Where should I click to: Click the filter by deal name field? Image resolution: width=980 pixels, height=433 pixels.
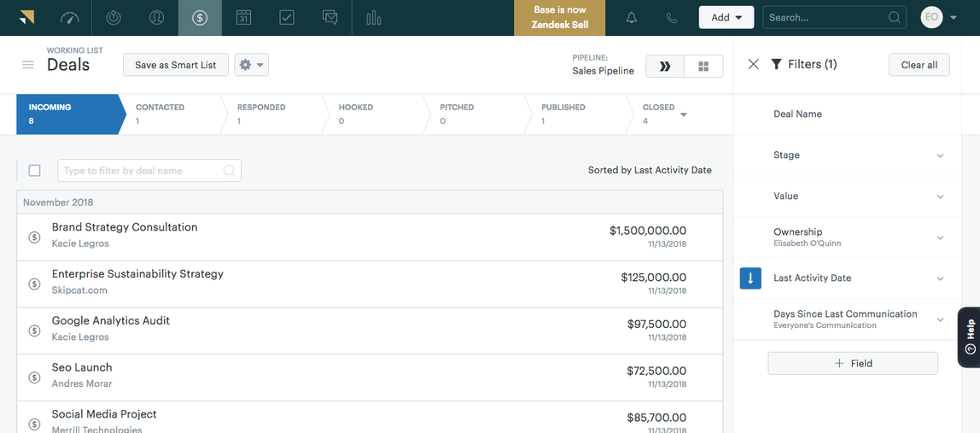[149, 170]
